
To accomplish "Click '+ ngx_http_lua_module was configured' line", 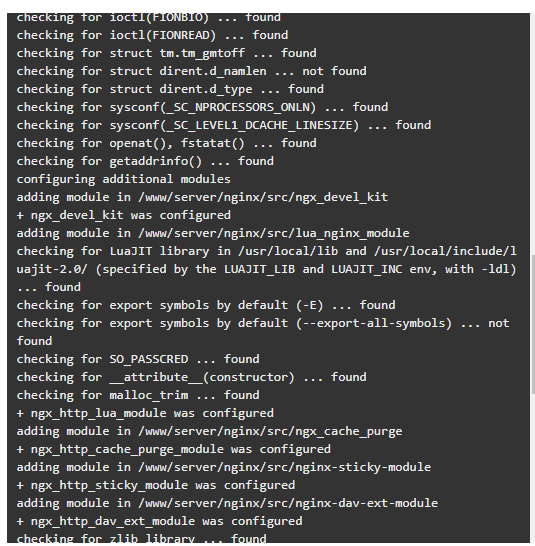I will [145, 413].
